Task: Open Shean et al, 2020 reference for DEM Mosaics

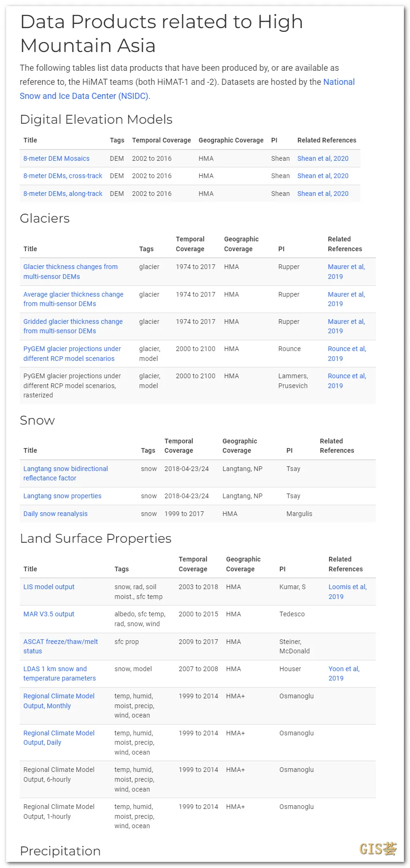Action: 323,158
